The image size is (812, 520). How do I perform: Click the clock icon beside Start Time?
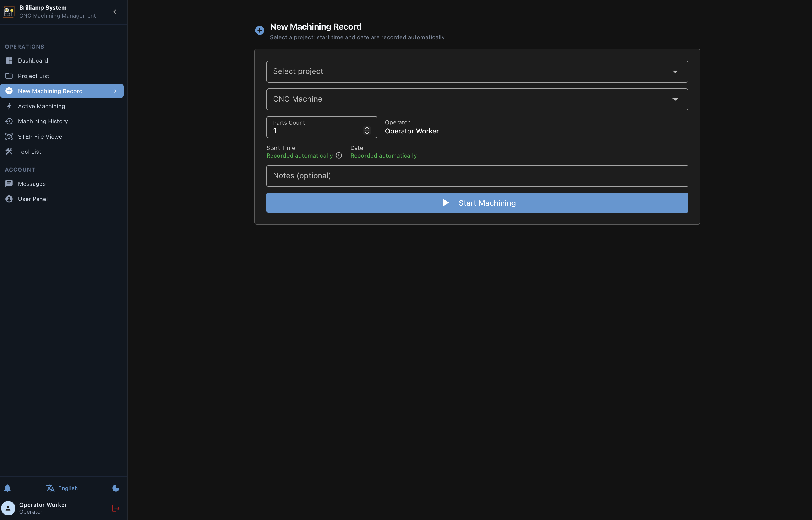(x=339, y=155)
